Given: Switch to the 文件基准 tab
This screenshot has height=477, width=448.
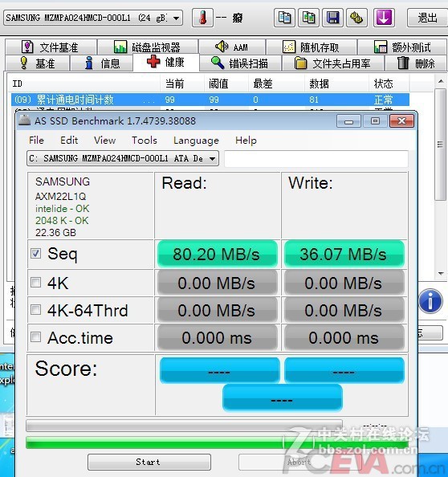Looking at the screenshot, I should click(51, 47).
